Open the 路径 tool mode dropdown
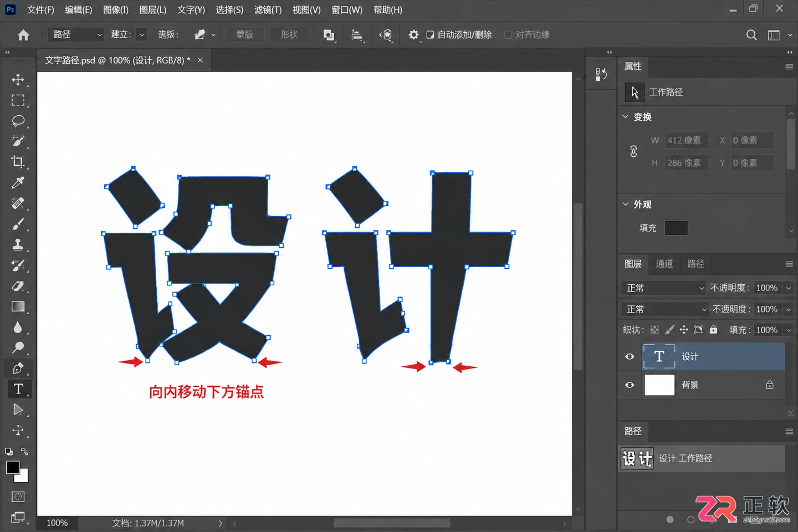 coord(76,34)
